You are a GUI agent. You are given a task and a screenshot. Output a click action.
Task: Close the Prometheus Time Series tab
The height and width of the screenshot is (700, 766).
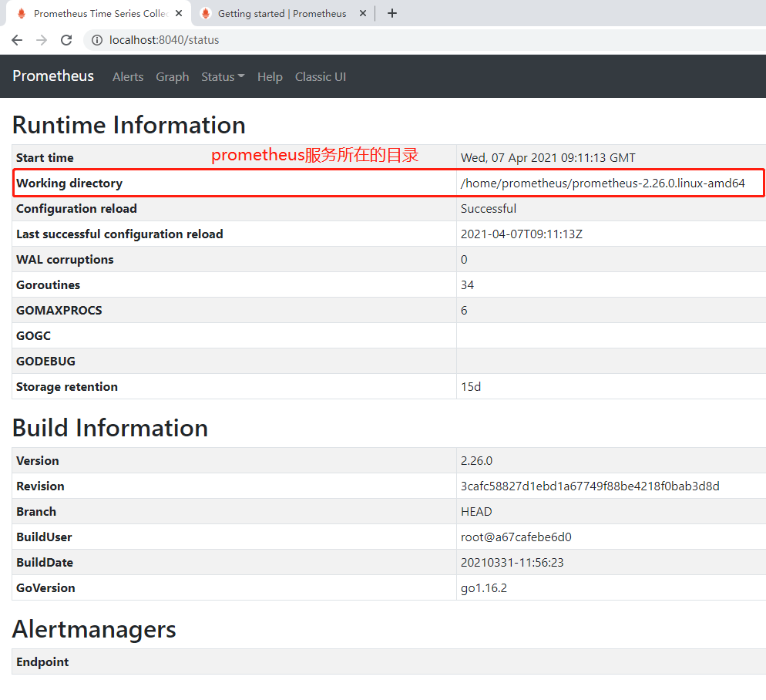(x=179, y=13)
